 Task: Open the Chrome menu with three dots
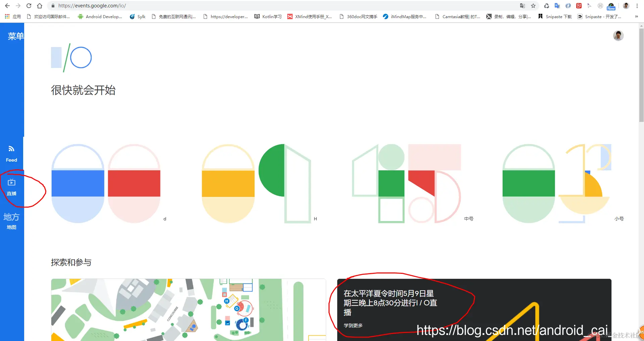(x=637, y=6)
